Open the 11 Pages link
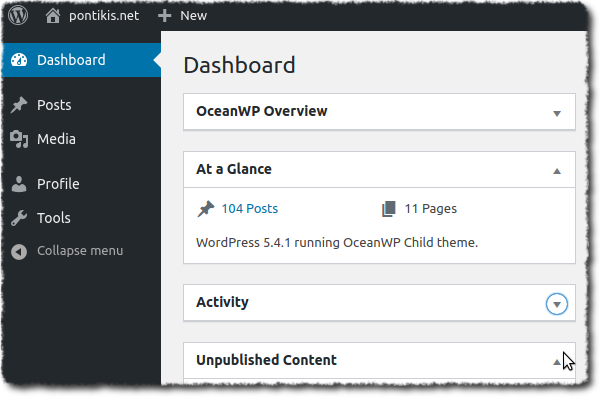The image size is (600, 397). (x=430, y=209)
